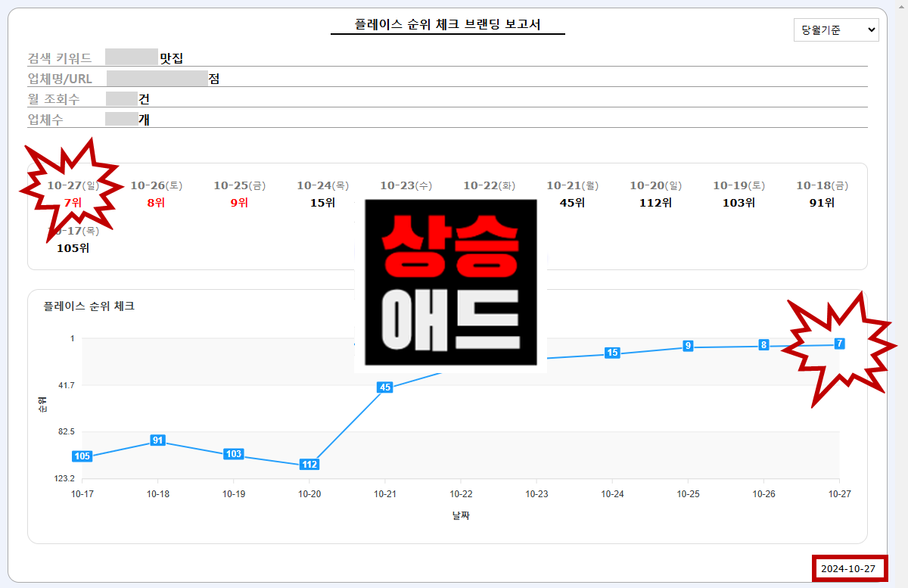
Task: Click the x-axis title 날짜
Action: point(461,516)
